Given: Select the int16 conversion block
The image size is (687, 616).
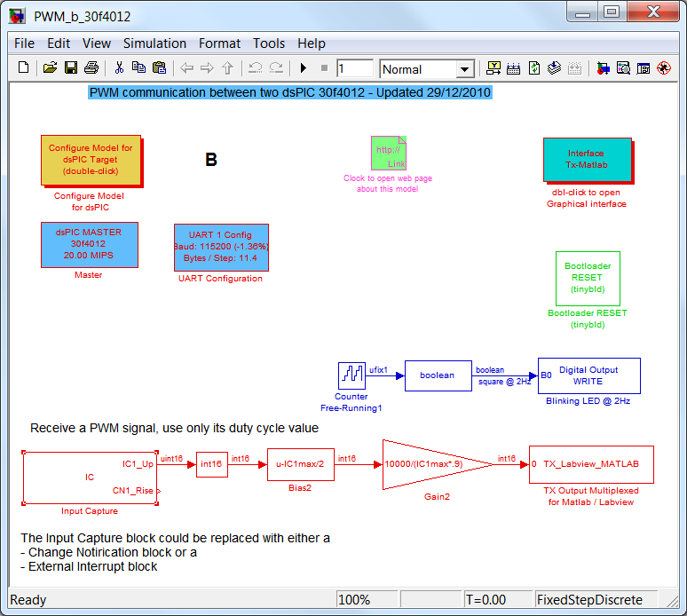Looking at the screenshot, I should point(211,464).
